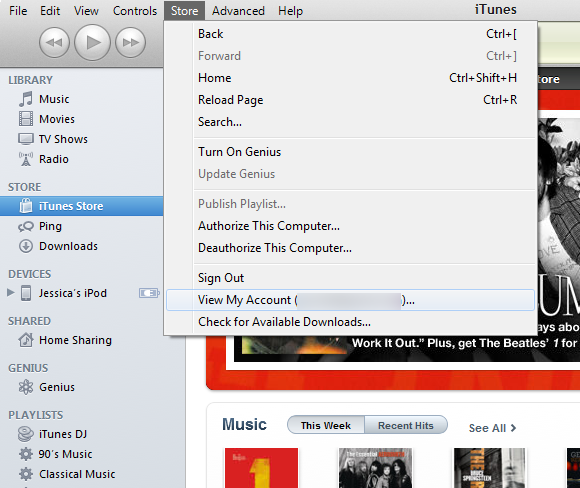
Task: Open the TV Shows screen icon
Action: 26,139
